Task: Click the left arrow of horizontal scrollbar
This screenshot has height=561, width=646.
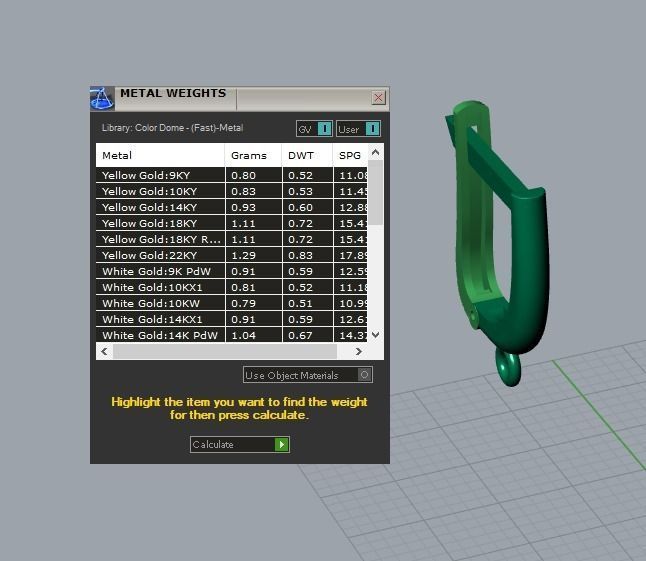Action: coord(104,351)
